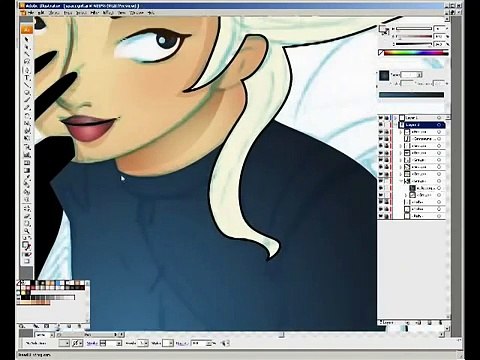This screenshot has height=360, width=480.
Task: Toggle lock of the Compound Path sublayer
Action: coord(387,139)
